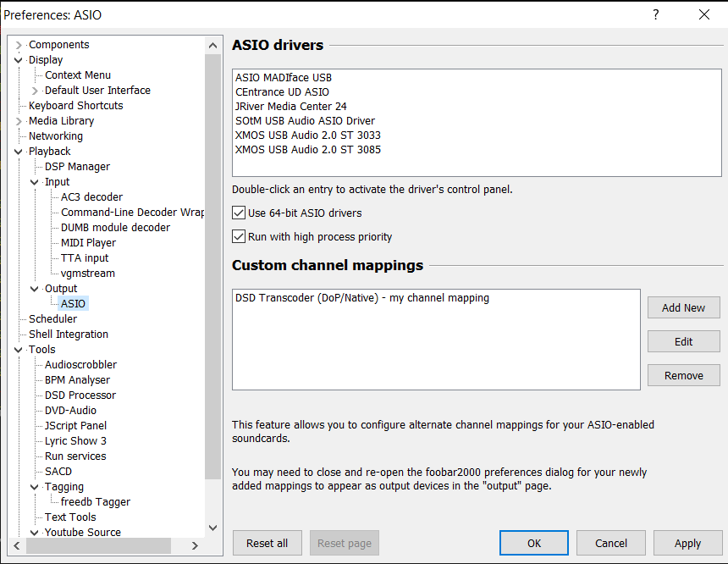Expand the Components tree node

point(19,45)
